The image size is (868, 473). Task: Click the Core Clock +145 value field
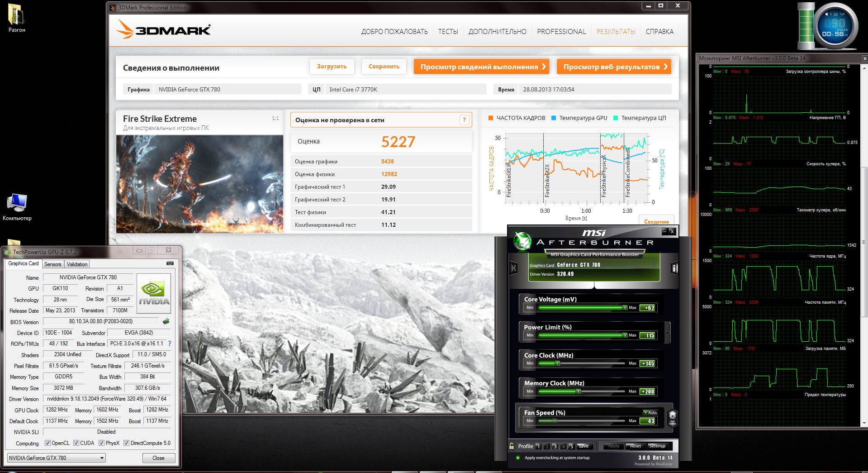(x=648, y=363)
